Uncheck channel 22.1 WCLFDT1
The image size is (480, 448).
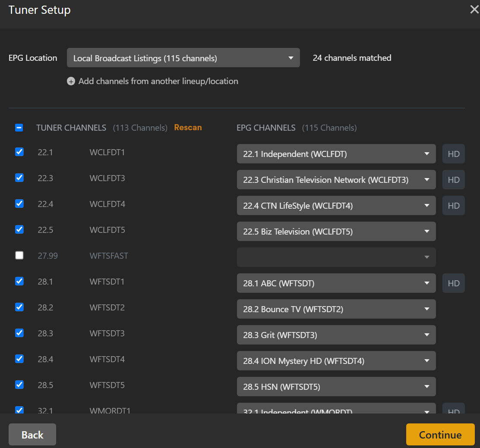(x=19, y=152)
